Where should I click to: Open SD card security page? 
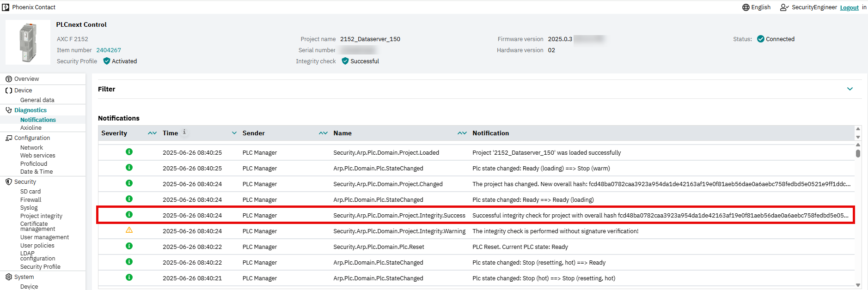(x=31, y=192)
